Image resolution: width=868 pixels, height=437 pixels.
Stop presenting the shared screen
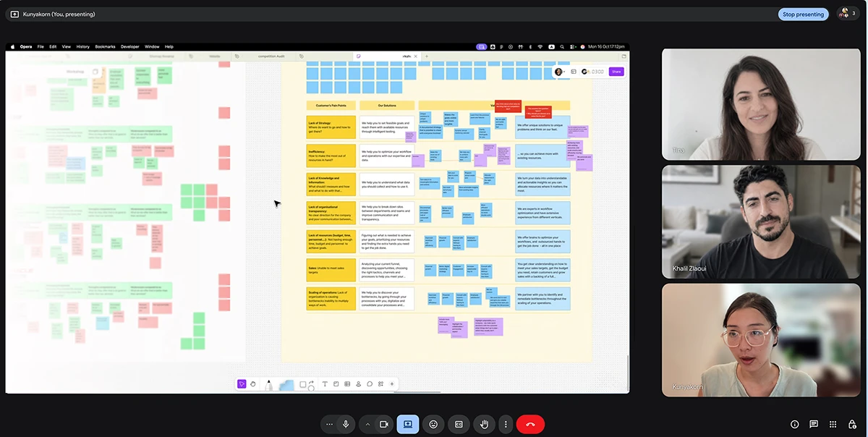[x=804, y=14]
